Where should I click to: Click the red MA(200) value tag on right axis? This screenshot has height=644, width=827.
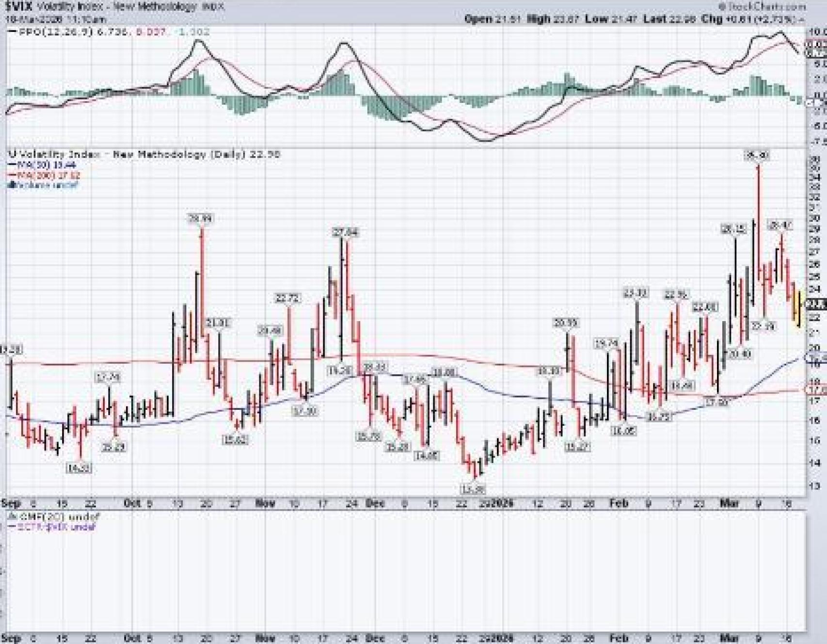[816, 390]
